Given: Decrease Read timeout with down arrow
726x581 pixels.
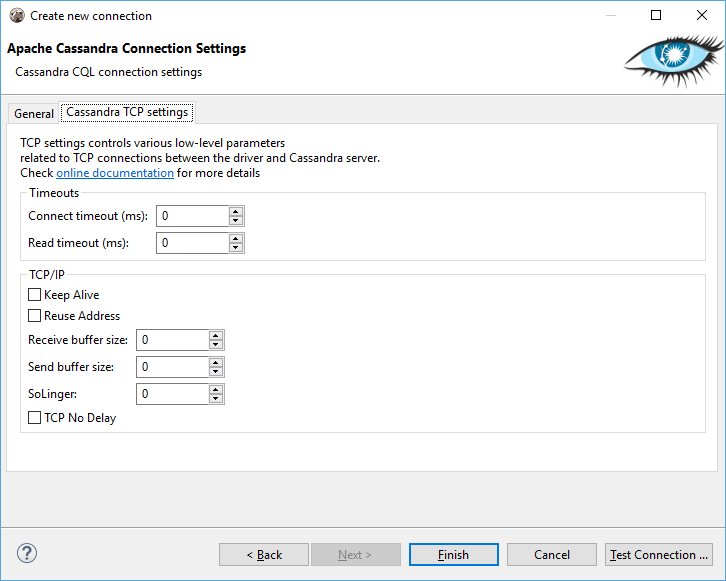Looking at the screenshot, I should [x=236, y=248].
